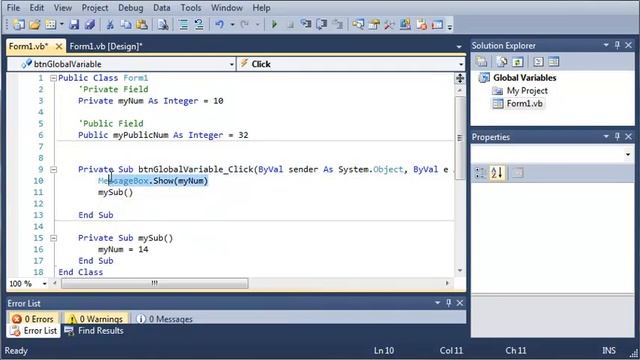Click the Step Into debug icon
The width and height of the screenshot is (640, 360).
coord(306,24)
